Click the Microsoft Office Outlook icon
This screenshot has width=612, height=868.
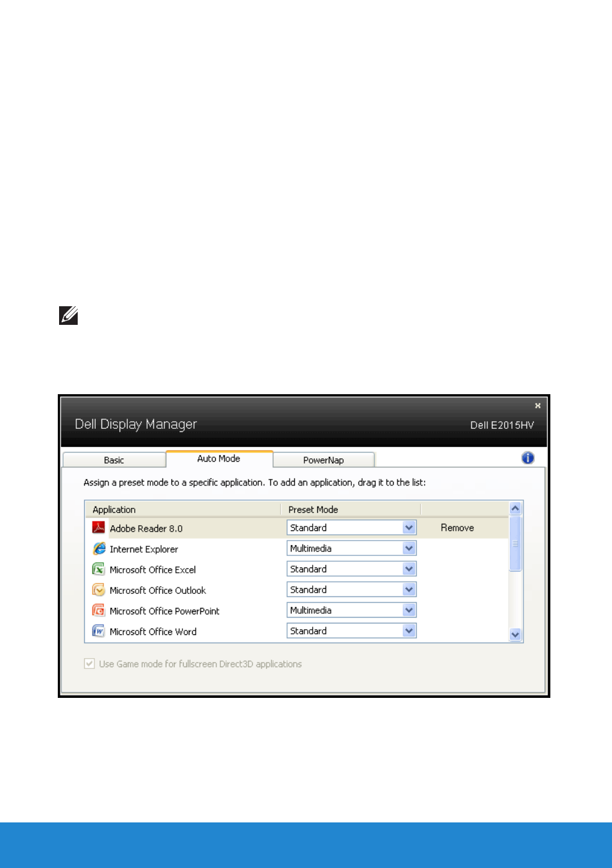[98, 589]
